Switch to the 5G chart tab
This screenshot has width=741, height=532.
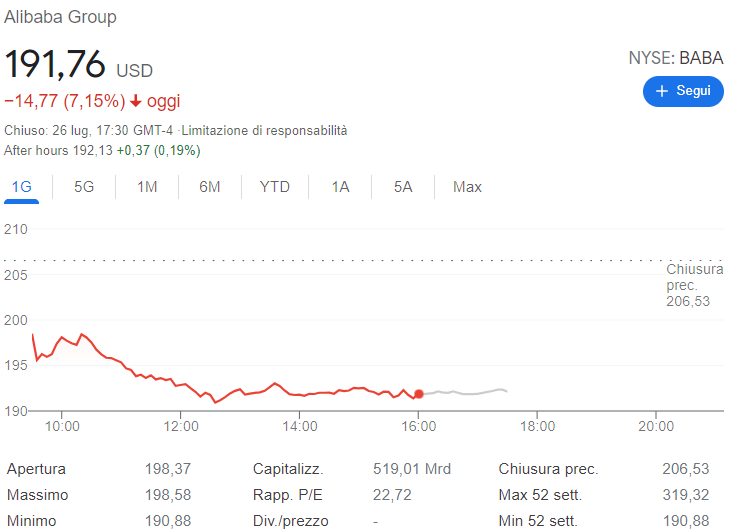[x=84, y=187]
